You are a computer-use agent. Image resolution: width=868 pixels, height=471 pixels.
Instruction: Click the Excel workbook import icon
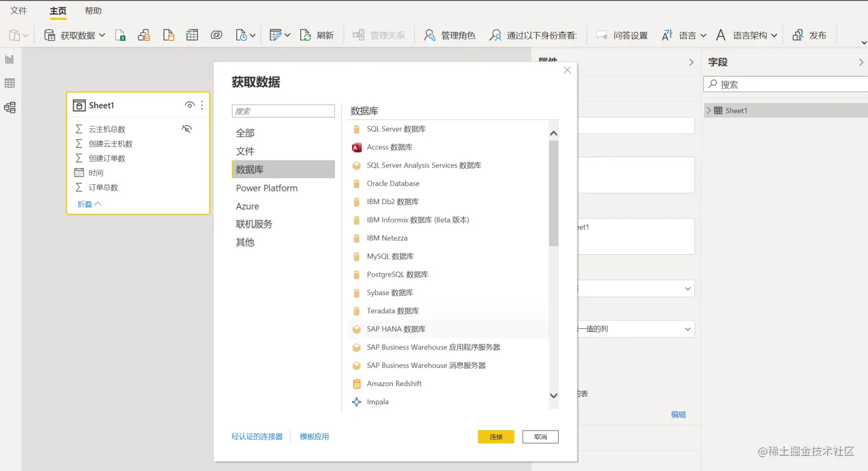121,36
